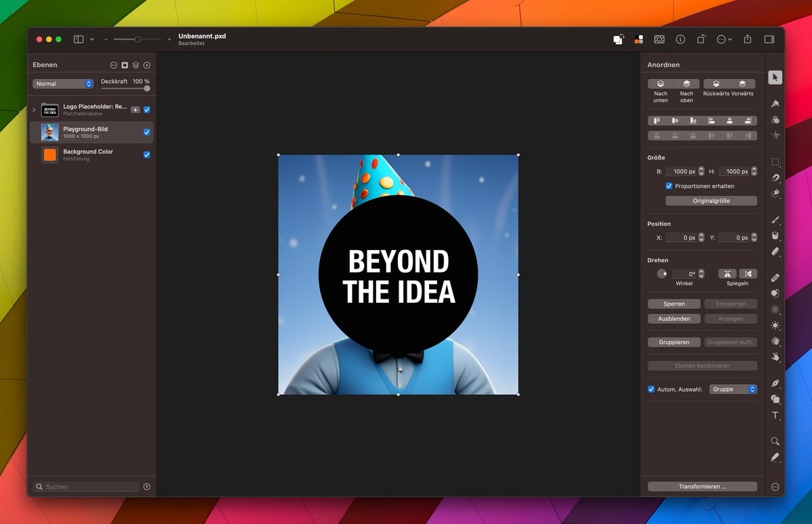Open the Normal blend mode dropdown
Image resolution: width=812 pixels, height=524 pixels.
pos(63,84)
